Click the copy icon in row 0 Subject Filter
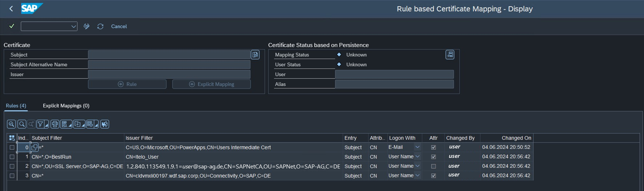This screenshot has width=644, height=191. 35,147
